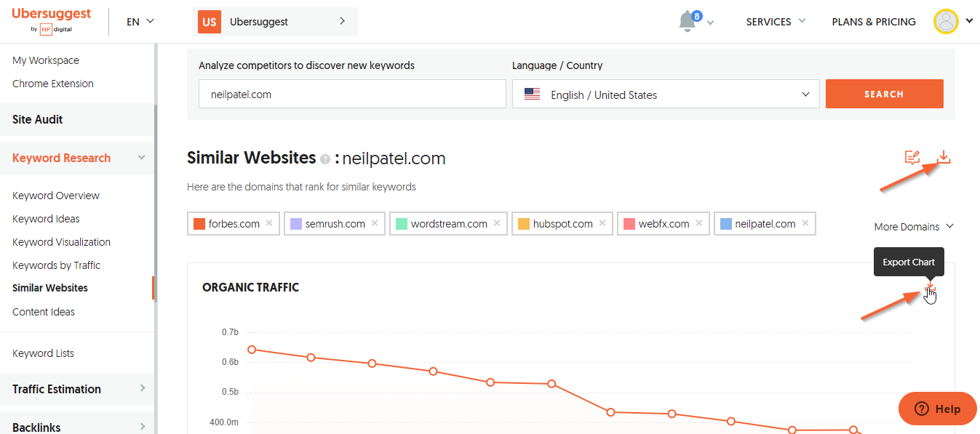The width and height of the screenshot is (980, 434).
Task: Open the EN language dropdown
Action: [x=140, y=22]
